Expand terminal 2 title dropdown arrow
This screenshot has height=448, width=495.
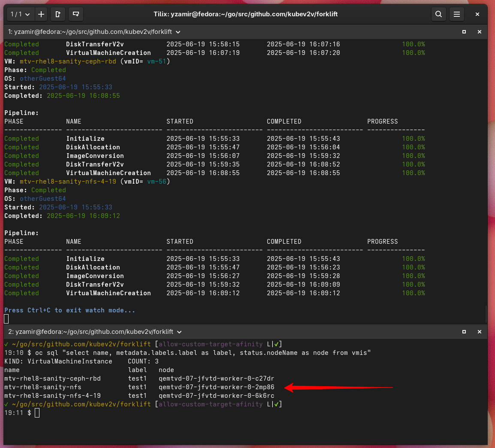click(179, 332)
